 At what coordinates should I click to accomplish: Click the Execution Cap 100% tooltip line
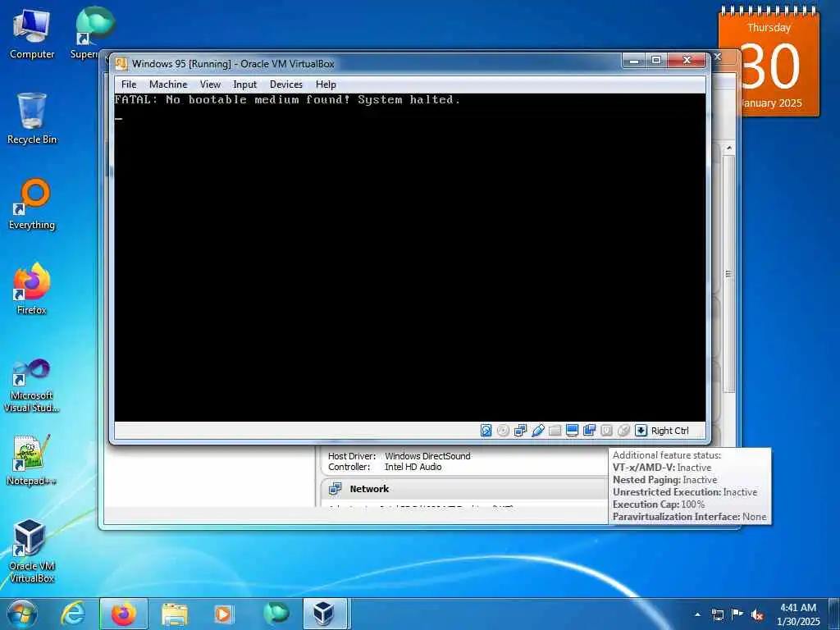[659, 504]
